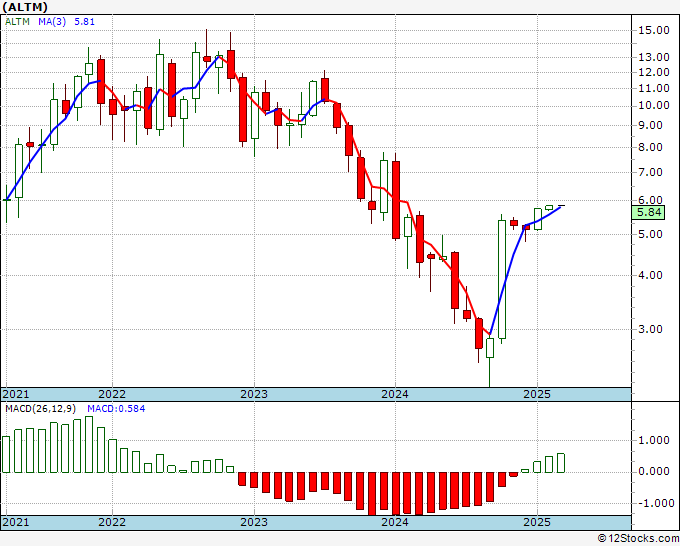Click the 12.00 price axis label
This screenshot has height=546, width=680.
point(654,72)
